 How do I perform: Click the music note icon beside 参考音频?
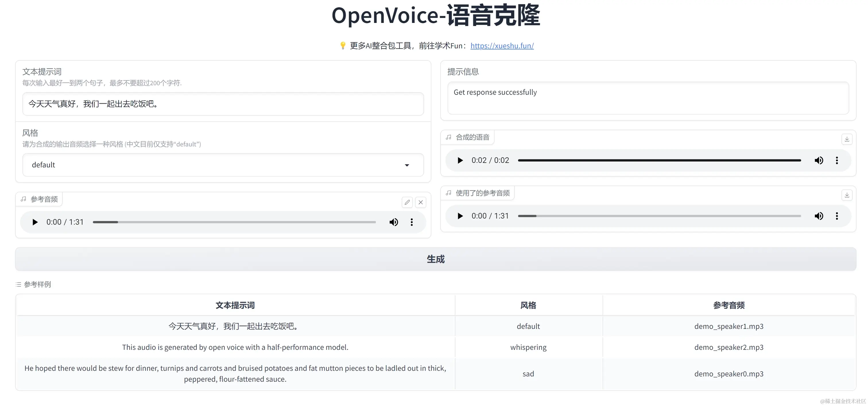pos(23,199)
